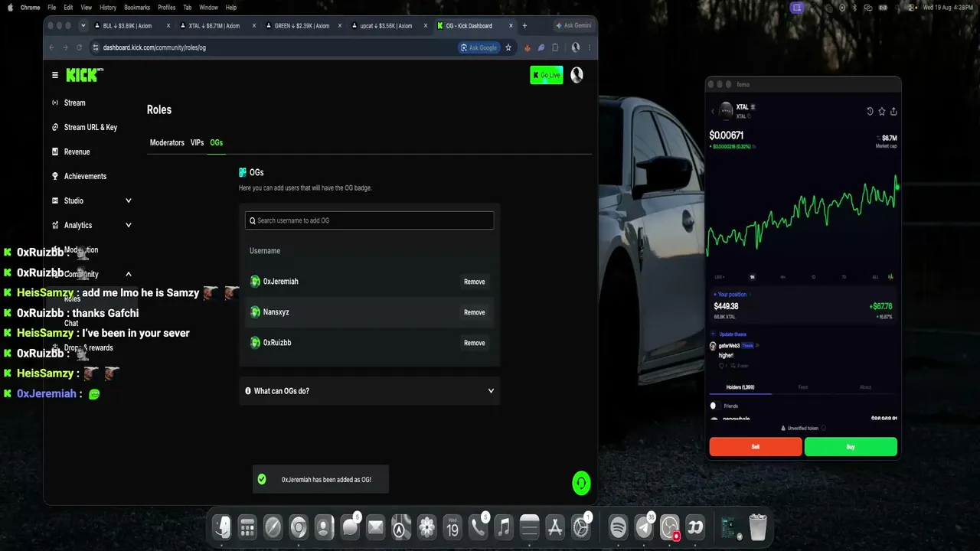
Task: Bookmark this page with the star icon
Action: pyautogui.click(x=508, y=47)
